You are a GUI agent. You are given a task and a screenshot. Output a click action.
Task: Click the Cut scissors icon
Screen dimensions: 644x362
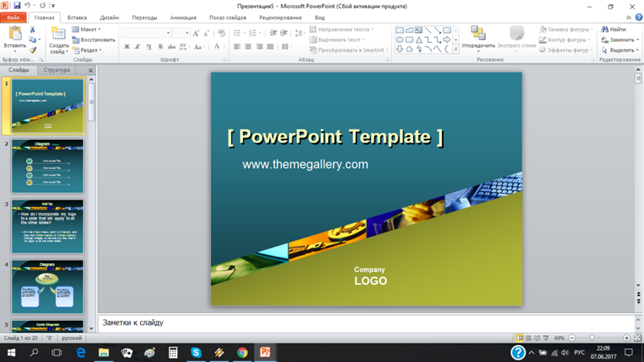click(32, 30)
